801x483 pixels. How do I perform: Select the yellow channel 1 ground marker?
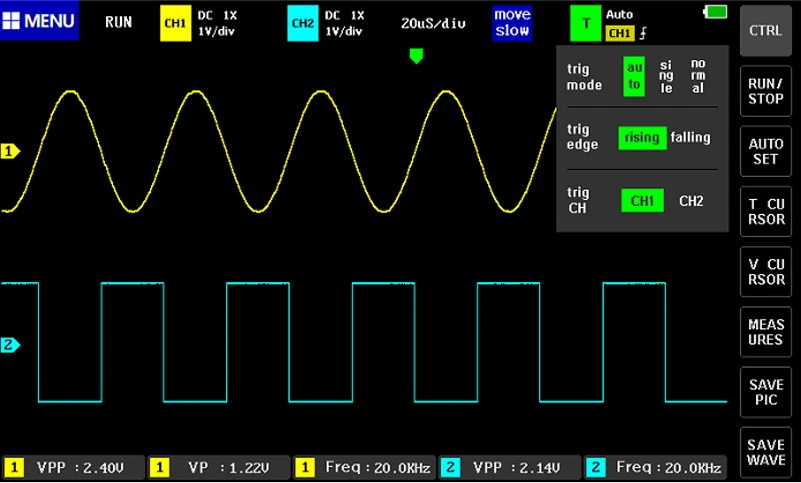[x=10, y=151]
